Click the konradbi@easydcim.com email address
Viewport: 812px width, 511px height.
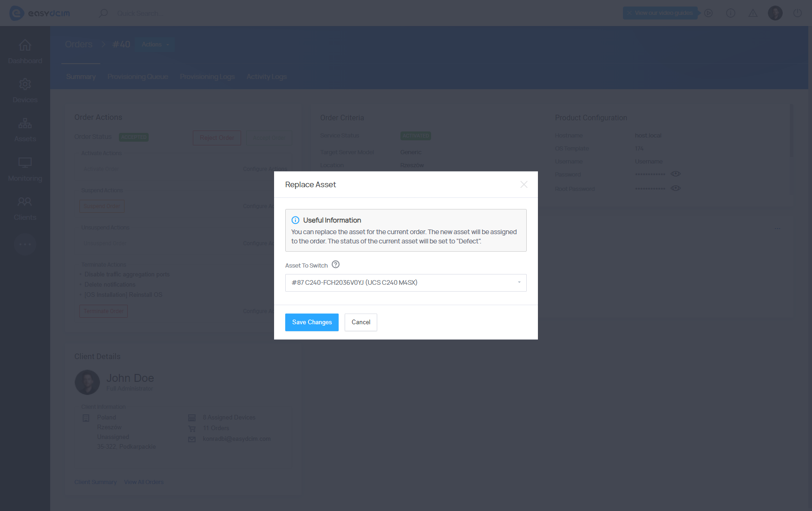tap(237, 439)
